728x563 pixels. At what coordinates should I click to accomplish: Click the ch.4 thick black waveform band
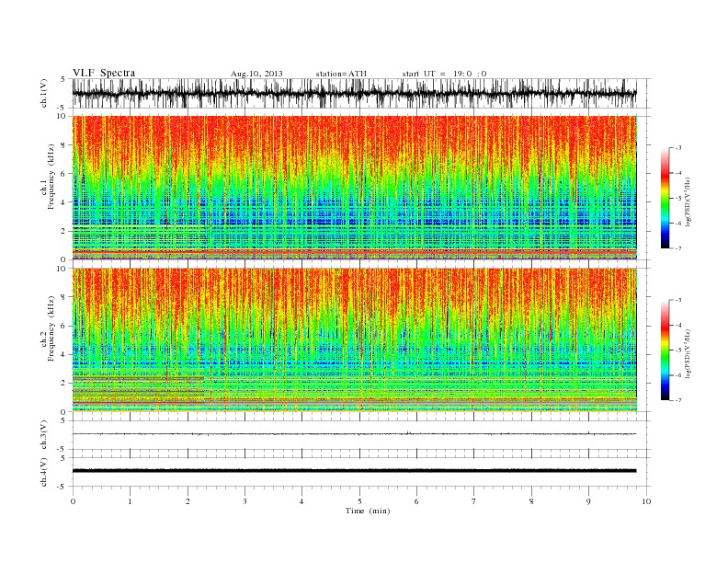click(354, 471)
